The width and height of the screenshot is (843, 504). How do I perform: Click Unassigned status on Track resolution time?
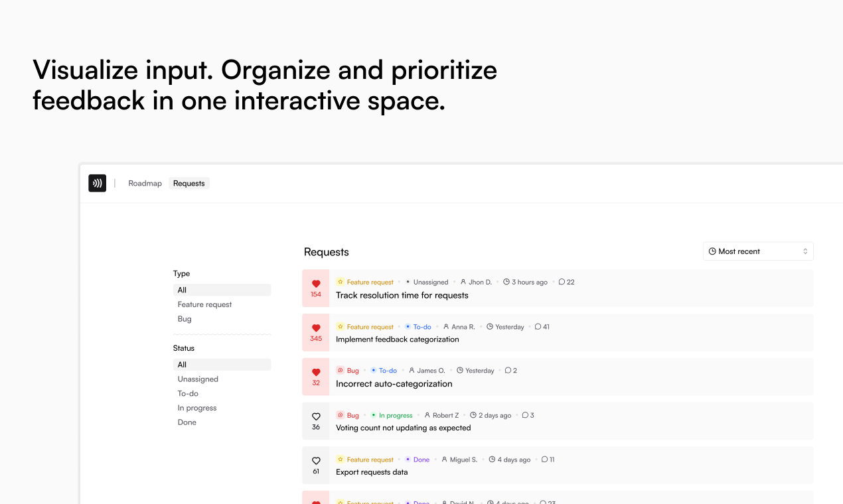pos(427,282)
